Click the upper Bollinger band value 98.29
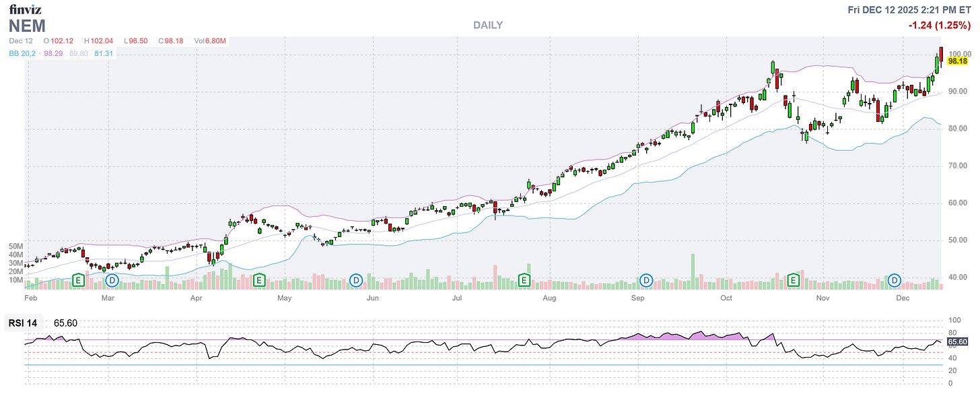Screen dimensions: 980x394 tap(53, 53)
